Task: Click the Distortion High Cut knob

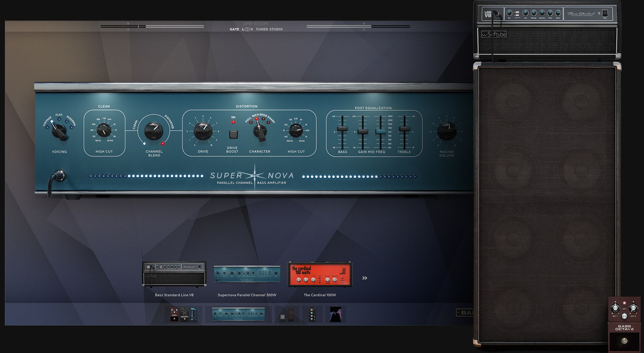Action: [x=296, y=131]
